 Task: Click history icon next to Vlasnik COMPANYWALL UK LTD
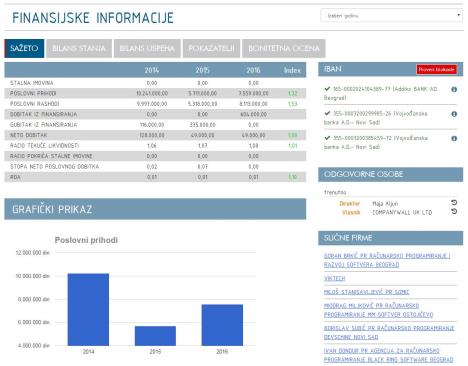tap(454, 211)
